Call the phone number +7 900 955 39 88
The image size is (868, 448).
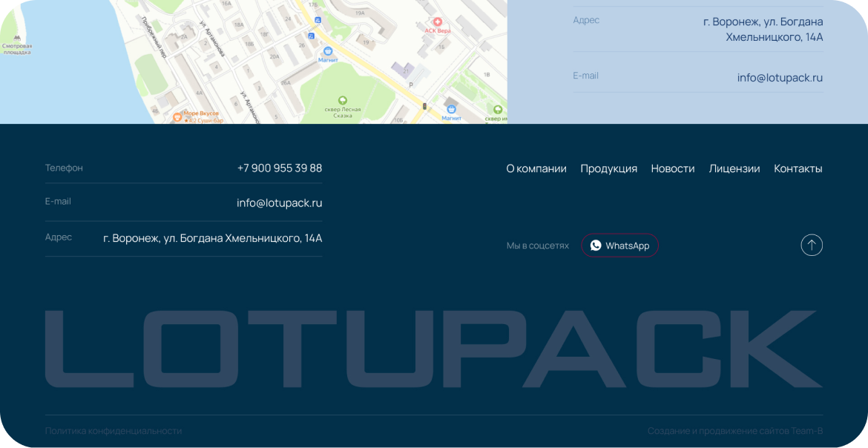[x=279, y=168]
